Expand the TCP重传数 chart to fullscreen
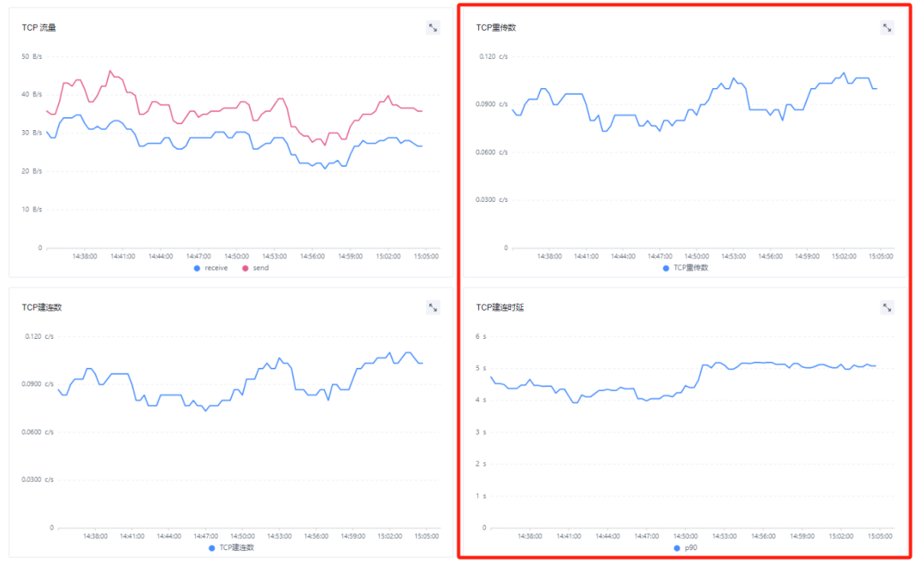Viewport: 924px width, 563px height. [x=887, y=27]
